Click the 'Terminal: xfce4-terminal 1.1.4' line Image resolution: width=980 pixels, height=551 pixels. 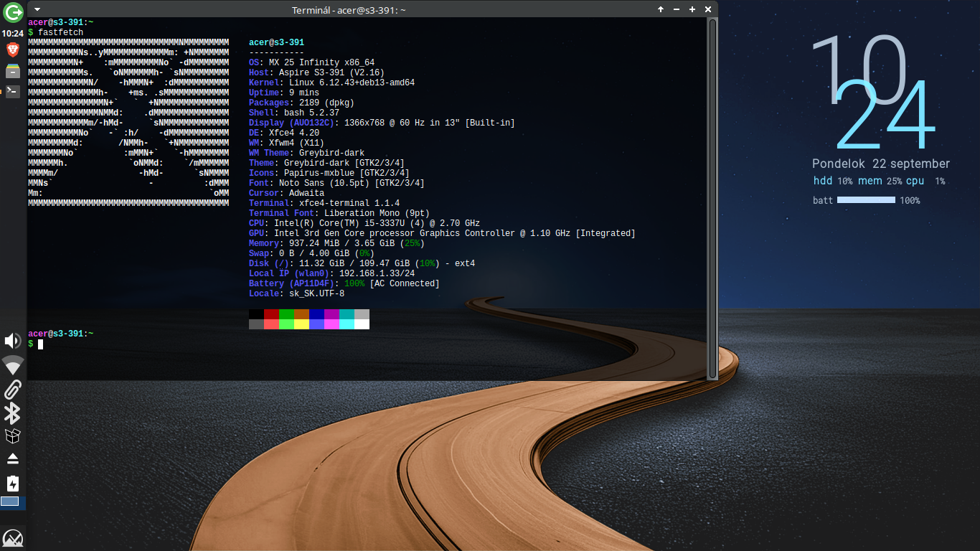324,203
